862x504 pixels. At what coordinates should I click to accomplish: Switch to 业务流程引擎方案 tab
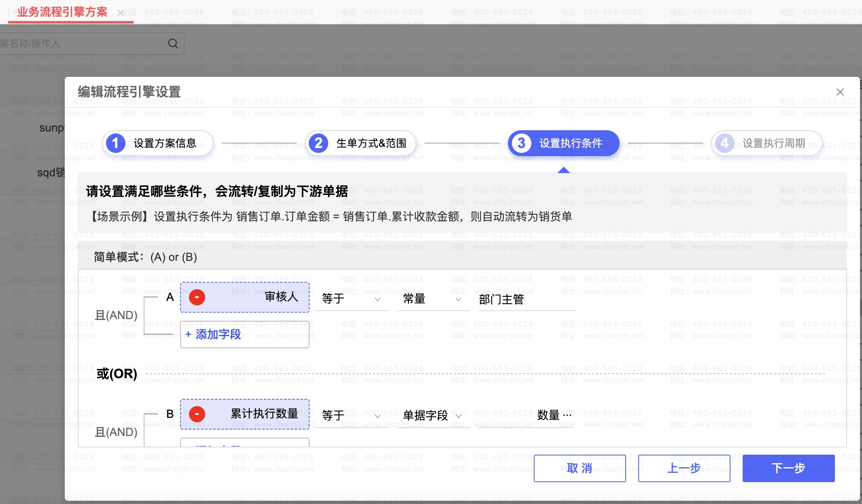click(62, 12)
